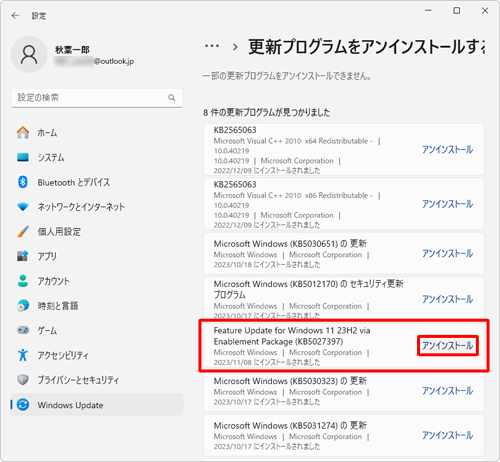Viewport: 500px width, 462px height.
Task: Click Microsoft Windows (KB5030323) の更新 title
Action: pyautogui.click(x=290, y=381)
